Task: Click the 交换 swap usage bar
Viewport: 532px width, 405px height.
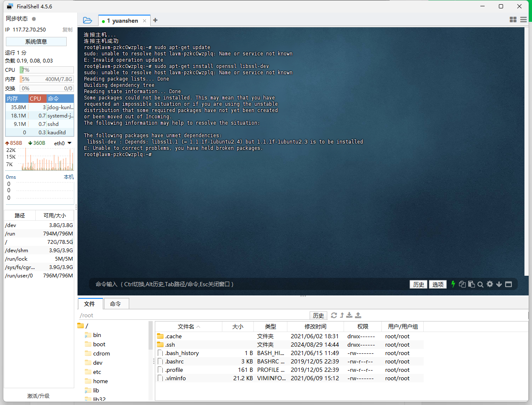Action: point(47,88)
